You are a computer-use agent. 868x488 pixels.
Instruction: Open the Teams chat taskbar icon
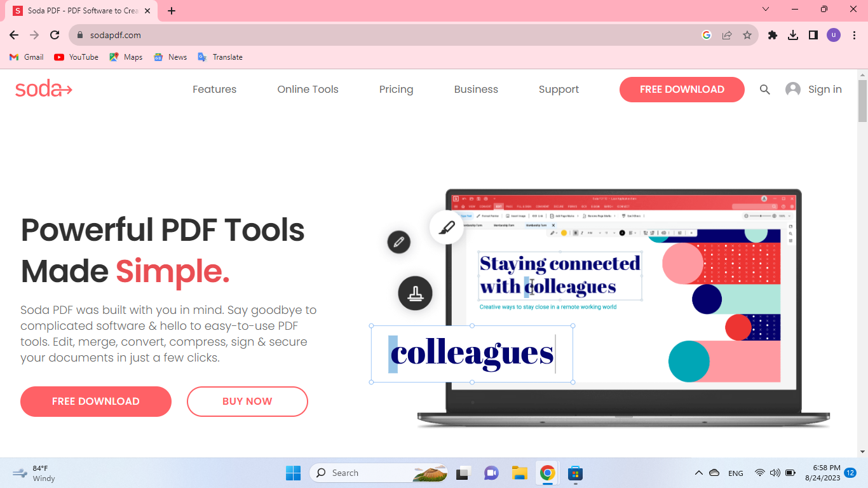[491, 473]
